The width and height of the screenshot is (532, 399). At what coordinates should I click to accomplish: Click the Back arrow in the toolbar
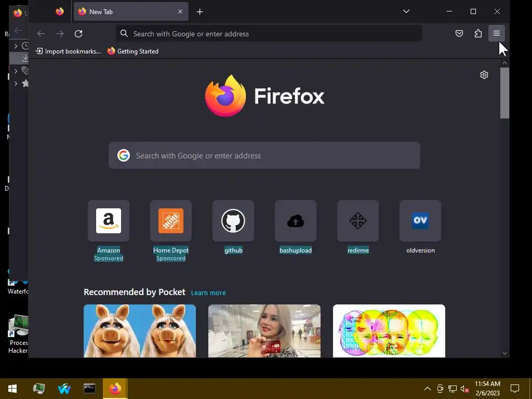pyautogui.click(x=41, y=34)
